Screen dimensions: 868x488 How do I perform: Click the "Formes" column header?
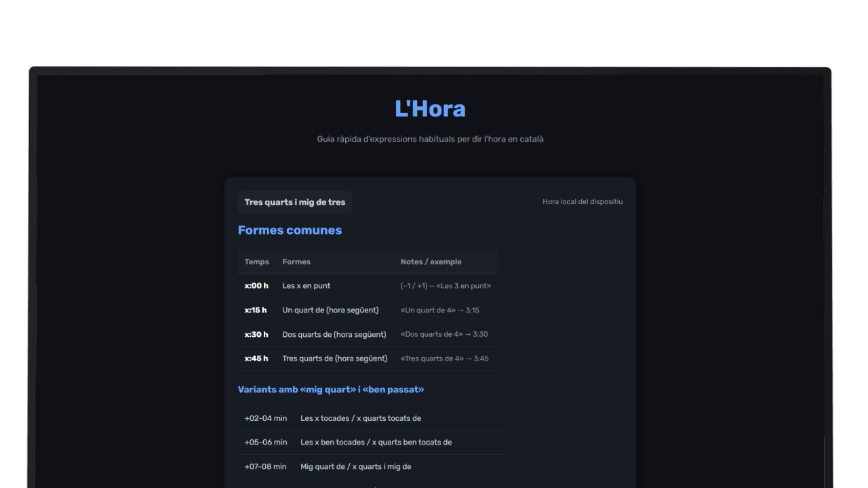click(296, 262)
